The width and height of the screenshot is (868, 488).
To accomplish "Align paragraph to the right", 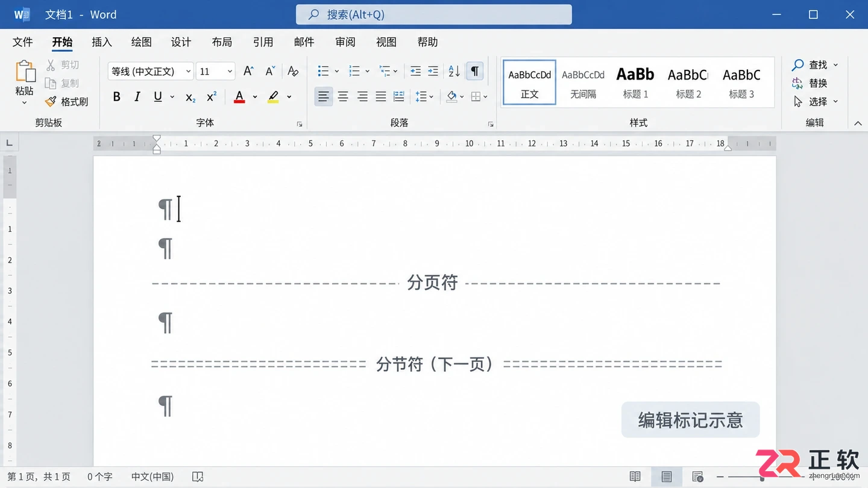I will (362, 96).
